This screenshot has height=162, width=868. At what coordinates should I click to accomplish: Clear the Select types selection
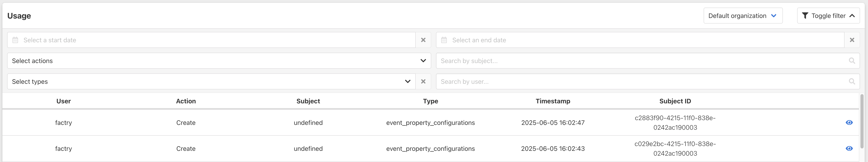[x=423, y=81]
